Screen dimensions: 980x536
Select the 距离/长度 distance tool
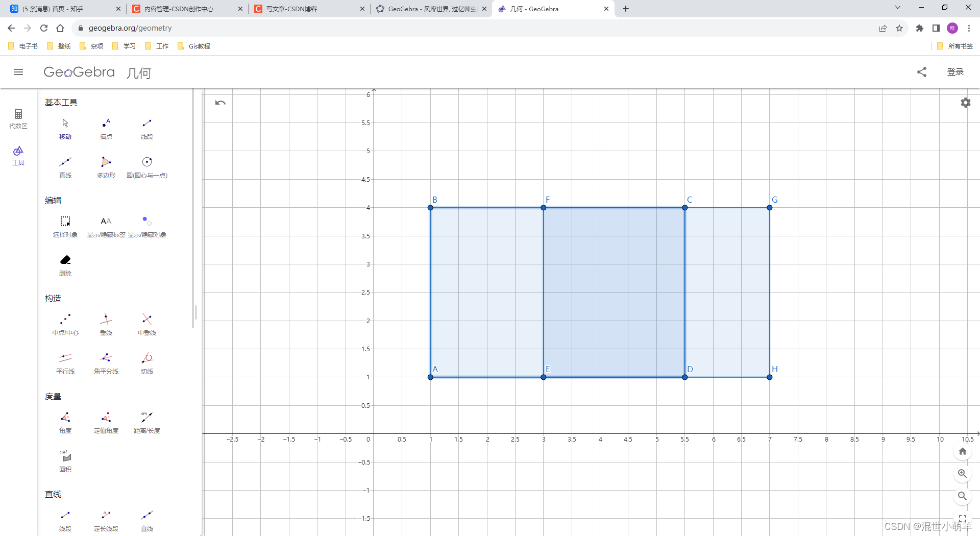(147, 423)
